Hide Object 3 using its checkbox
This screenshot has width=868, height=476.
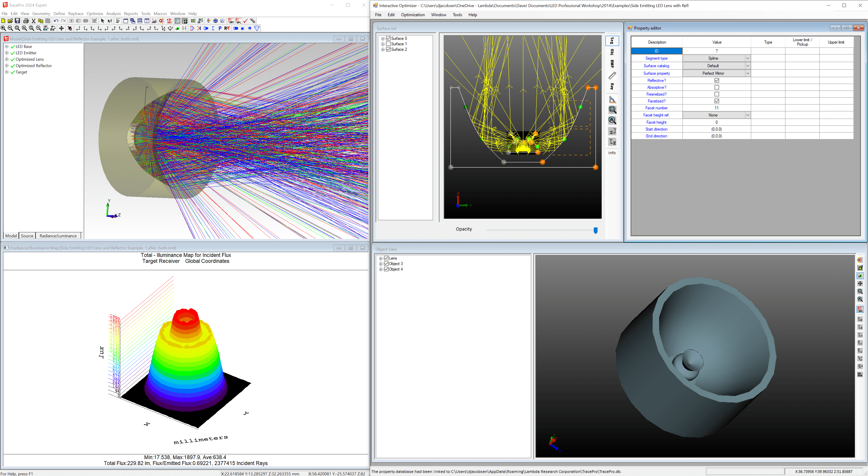pos(386,264)
